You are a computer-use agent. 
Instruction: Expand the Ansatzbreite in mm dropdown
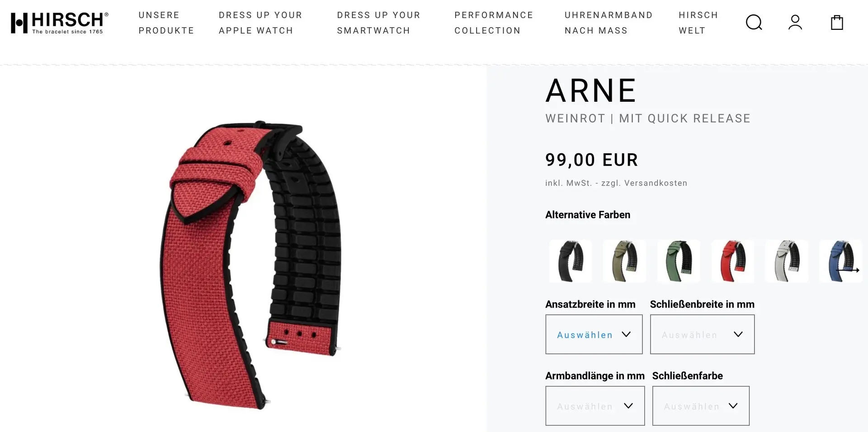[594, 334]
